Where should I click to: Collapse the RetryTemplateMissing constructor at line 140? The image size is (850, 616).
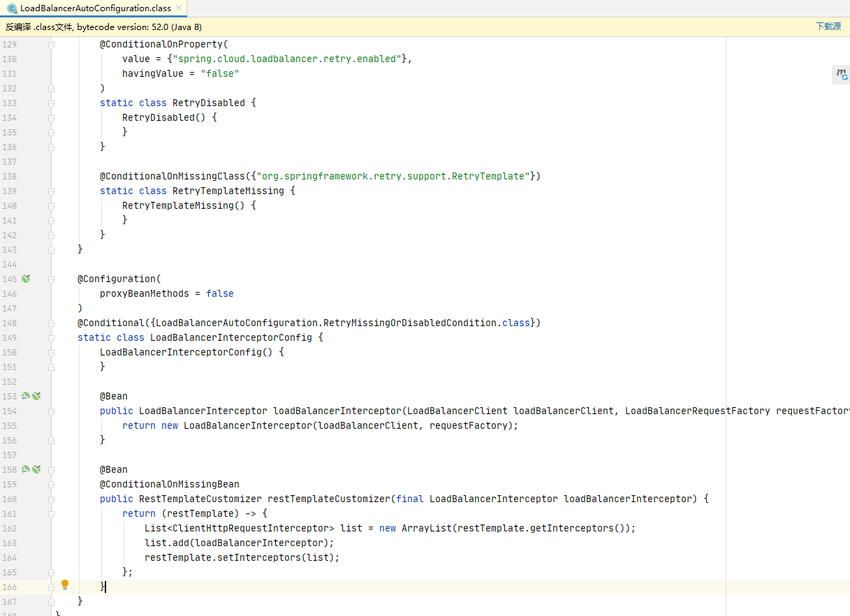coord(51,205)
